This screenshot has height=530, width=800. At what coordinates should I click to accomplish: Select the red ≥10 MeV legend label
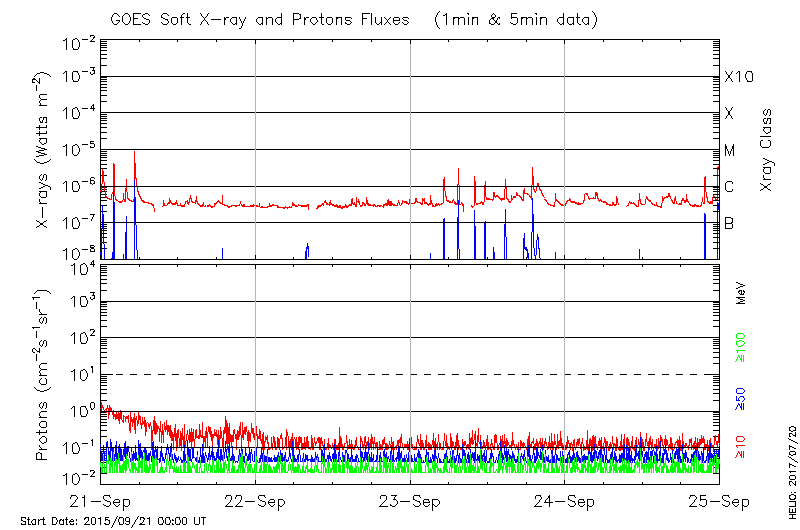742,447
